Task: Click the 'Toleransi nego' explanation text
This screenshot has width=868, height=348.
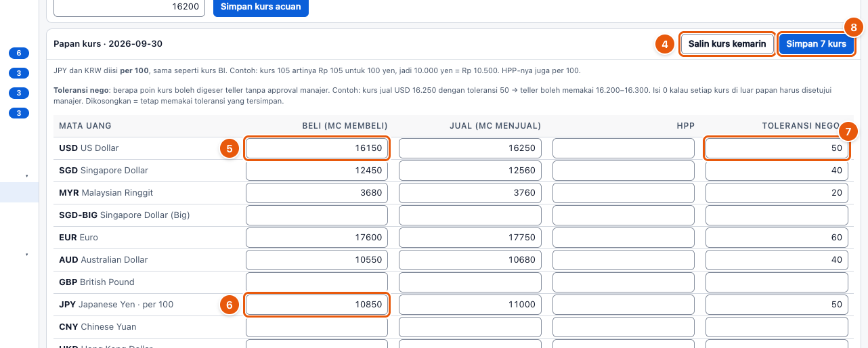Action: [442, 95]
